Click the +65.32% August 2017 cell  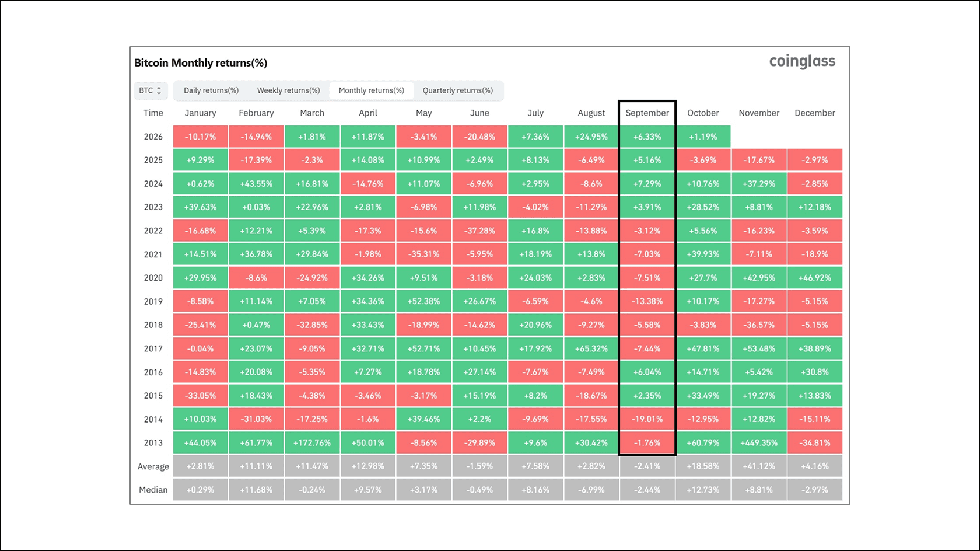point(591,348)
